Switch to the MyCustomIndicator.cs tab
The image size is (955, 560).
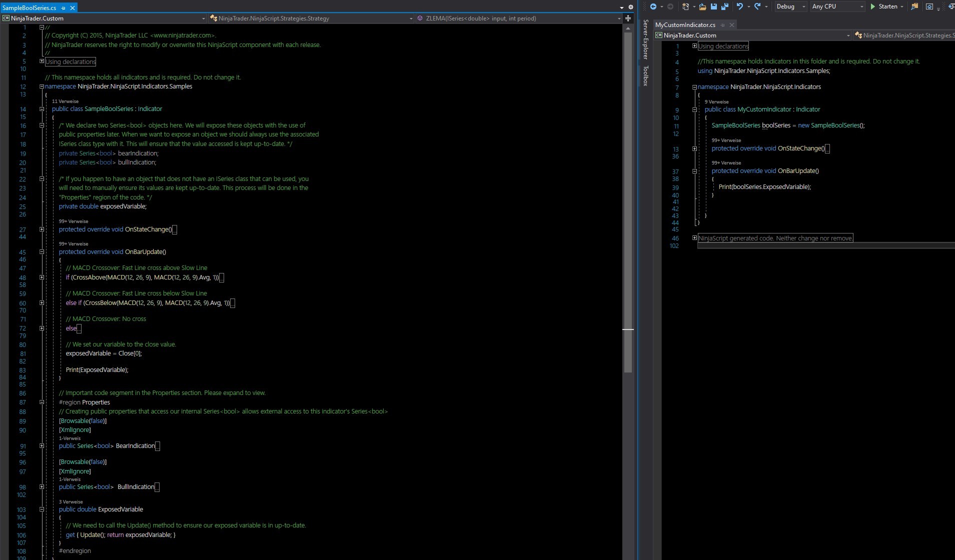pos(685,25)
